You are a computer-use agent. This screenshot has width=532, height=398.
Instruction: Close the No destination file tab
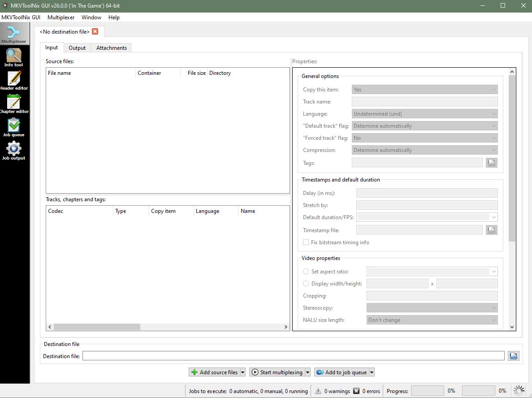coord(95,31)
